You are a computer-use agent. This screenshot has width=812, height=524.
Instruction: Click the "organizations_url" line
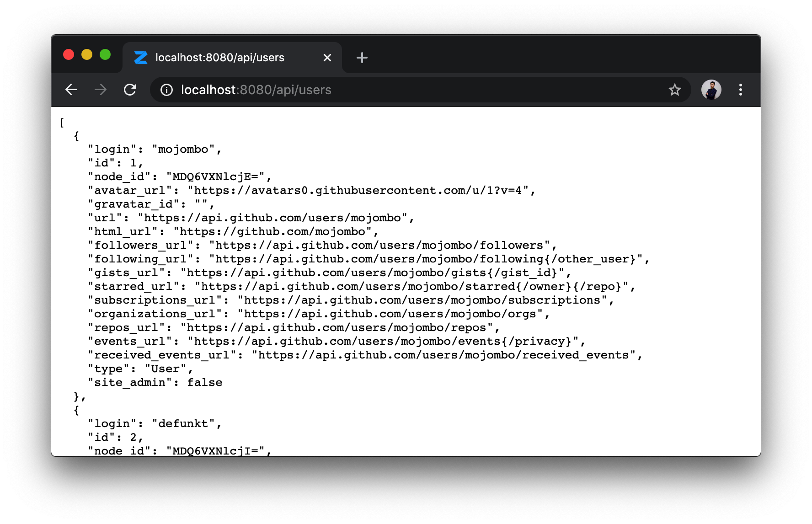(319, 314)
